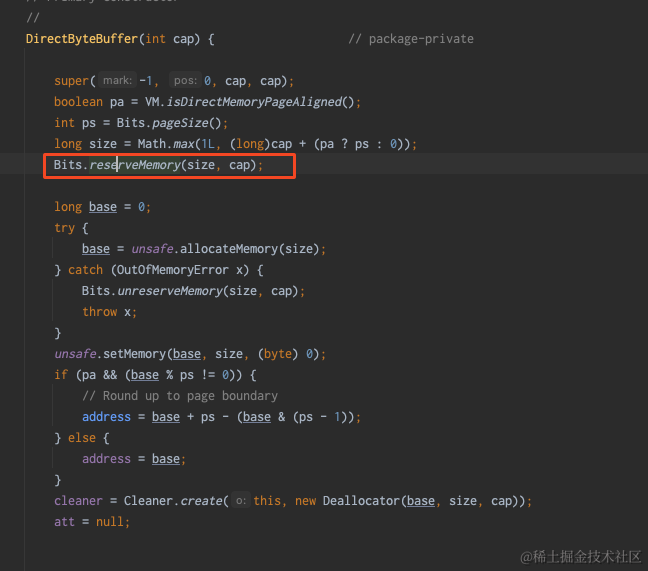Click the 'pos:' parameter hint
648x571 pixels.
185,80
